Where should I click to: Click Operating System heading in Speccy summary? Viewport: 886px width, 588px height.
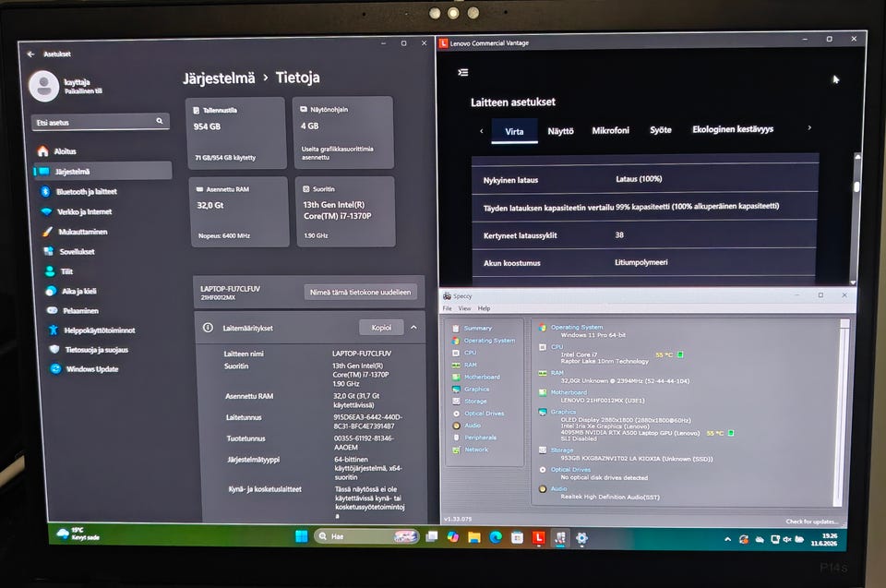pyautogui.click(x=576, y=327)
